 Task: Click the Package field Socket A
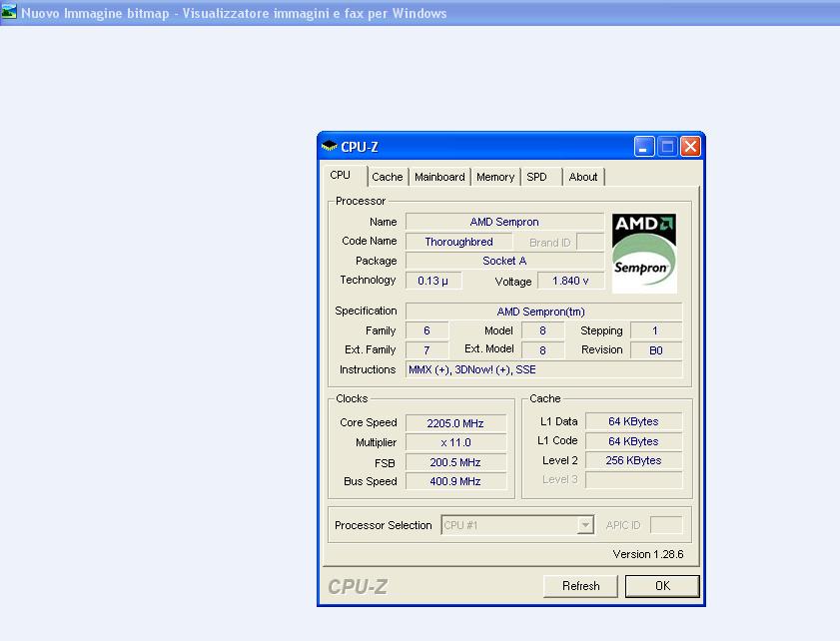pos(504,261)
